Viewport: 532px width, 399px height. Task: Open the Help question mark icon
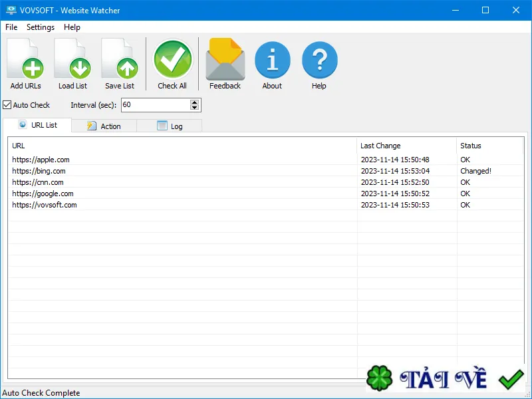320,60
